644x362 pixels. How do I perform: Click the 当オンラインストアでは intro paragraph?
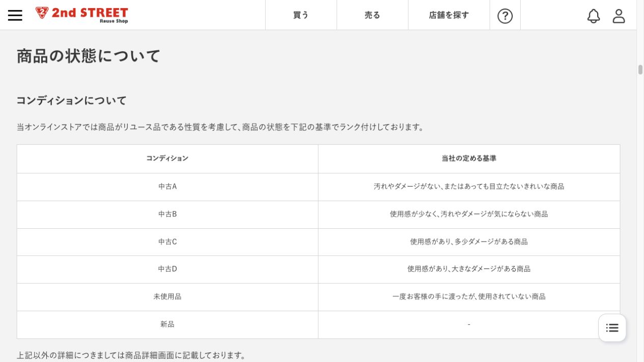pos(221,127)
